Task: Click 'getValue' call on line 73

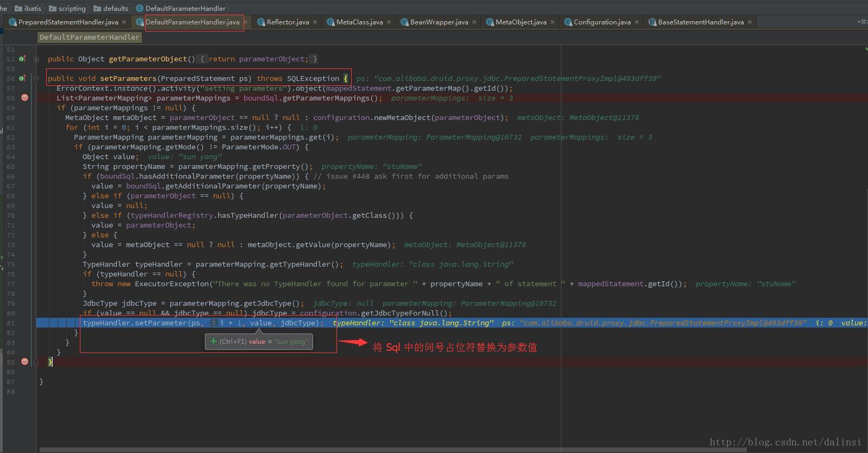Action: 313,244
